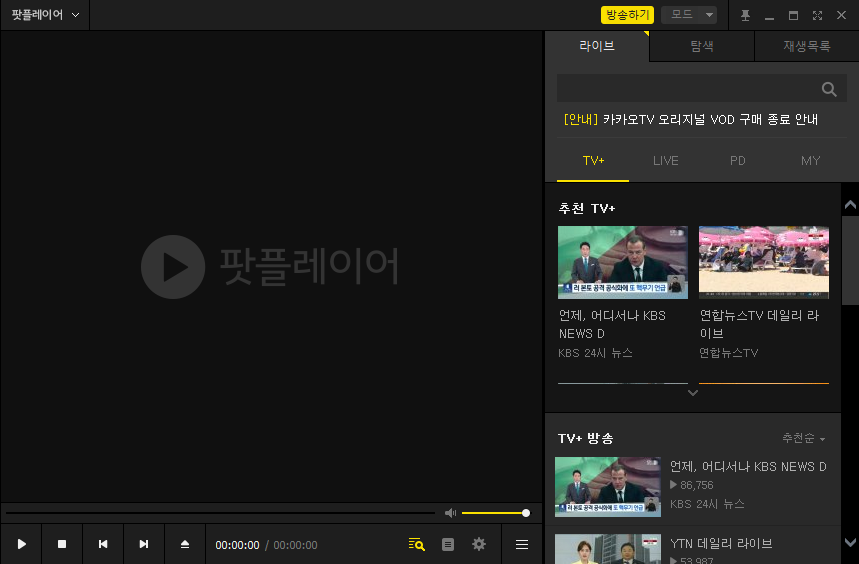
Task: Select the LIVE category tab
Action: (x=666, y=160)
